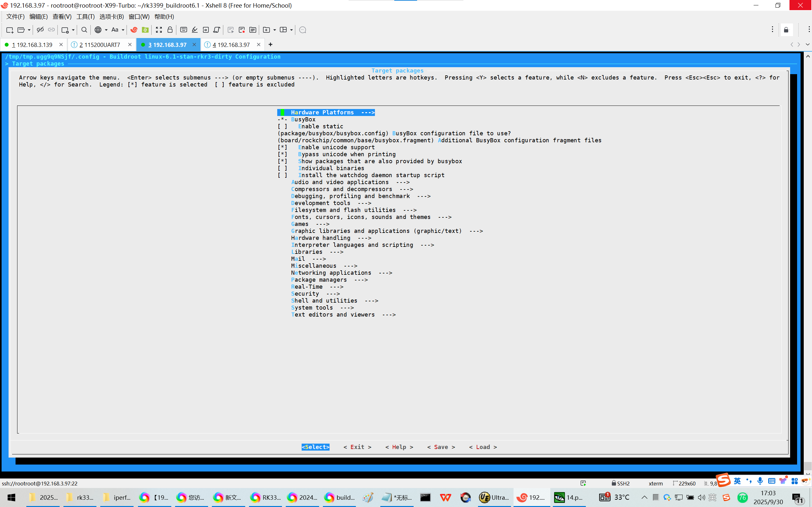Open the Find magnifier tool
812x507 pixels.
(x=84, y=30)
